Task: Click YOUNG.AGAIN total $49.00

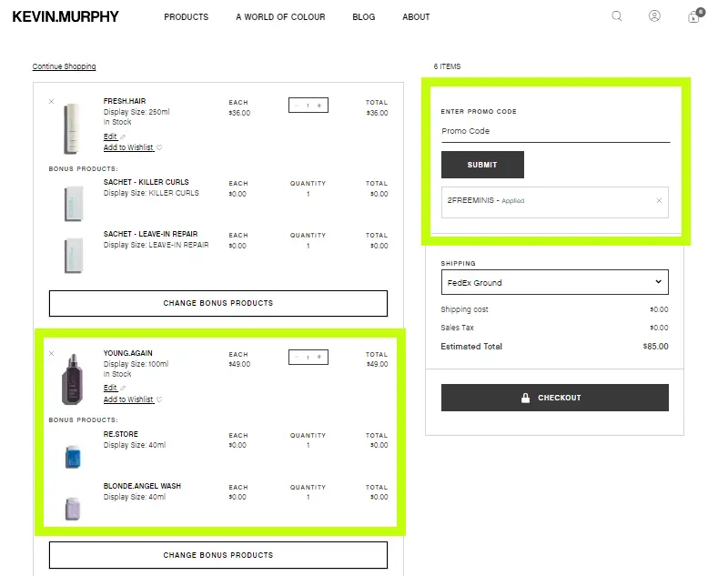Action: point(377,364)
